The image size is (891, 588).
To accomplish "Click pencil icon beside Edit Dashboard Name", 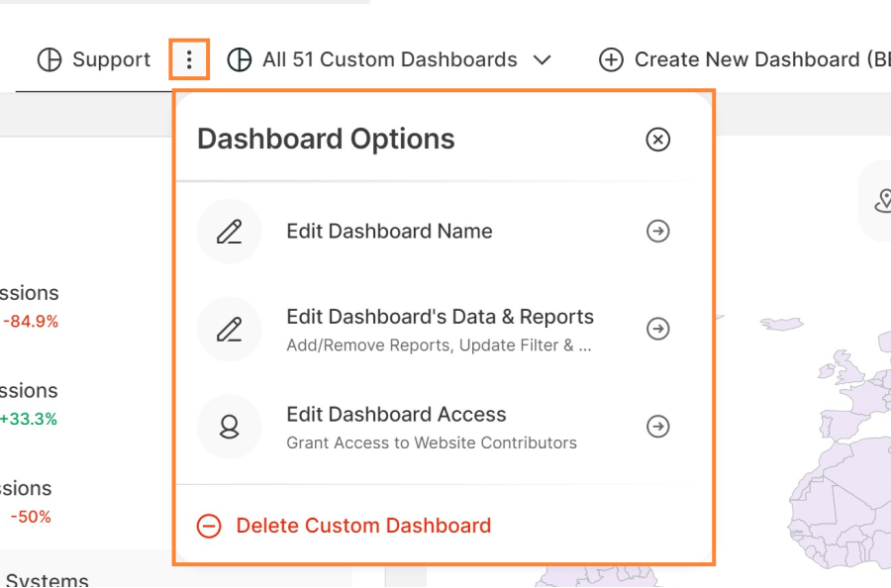I will (x=230, y=232).
